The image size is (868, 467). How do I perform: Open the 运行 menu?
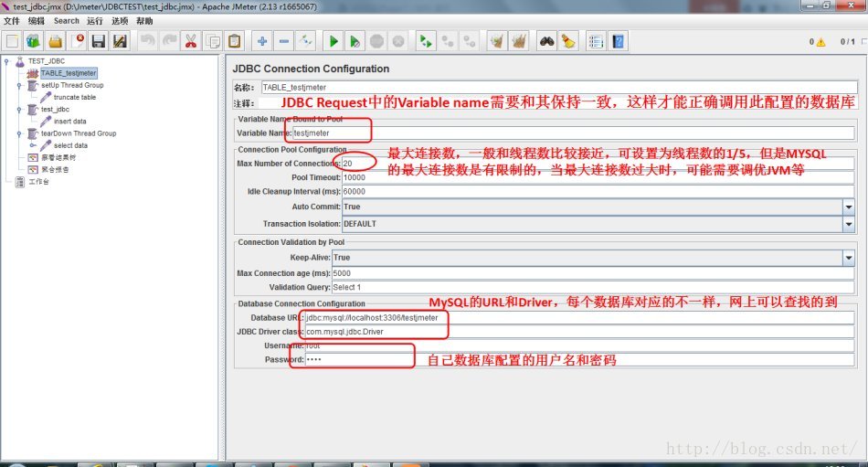[x=95, y=21]
